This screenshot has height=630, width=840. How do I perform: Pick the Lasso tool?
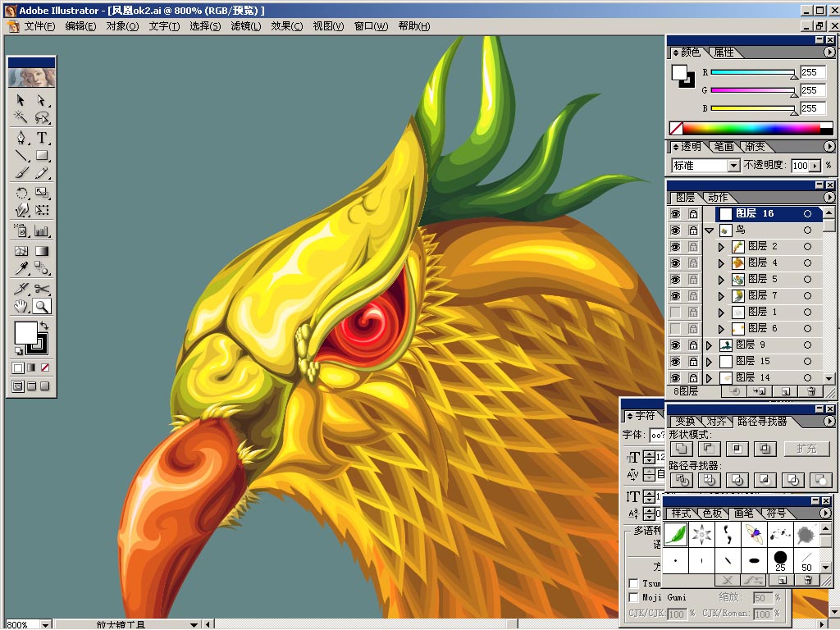[42, 116]
